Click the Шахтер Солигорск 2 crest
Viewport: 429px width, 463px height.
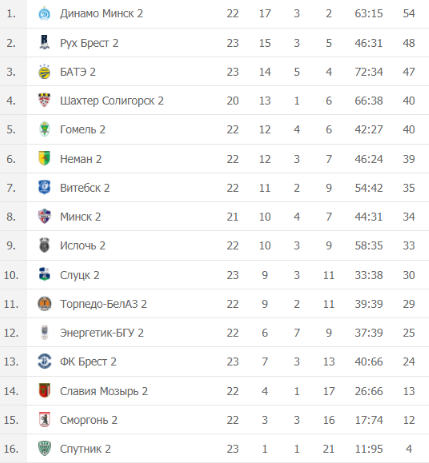(44, 100)
